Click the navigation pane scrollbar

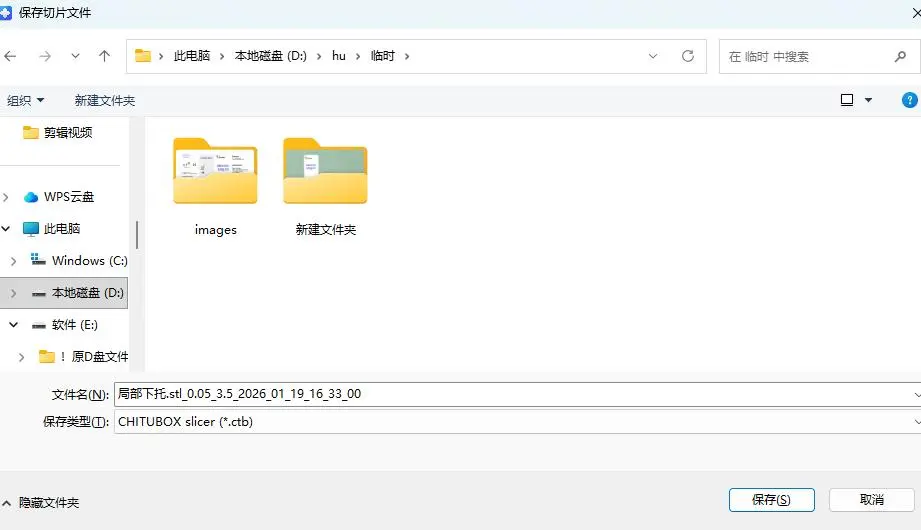pyautogui.click(x=137, y=234)
